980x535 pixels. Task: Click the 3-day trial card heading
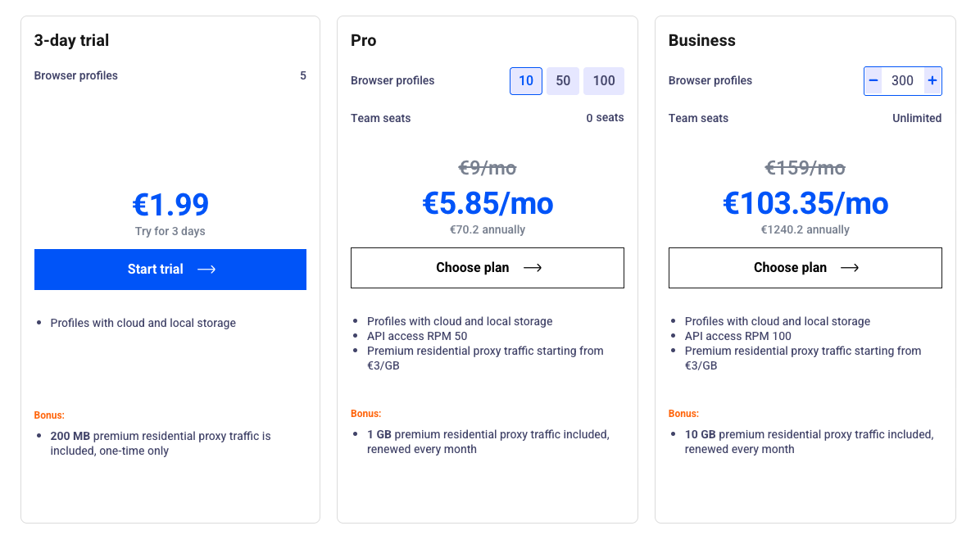(71, 40)
